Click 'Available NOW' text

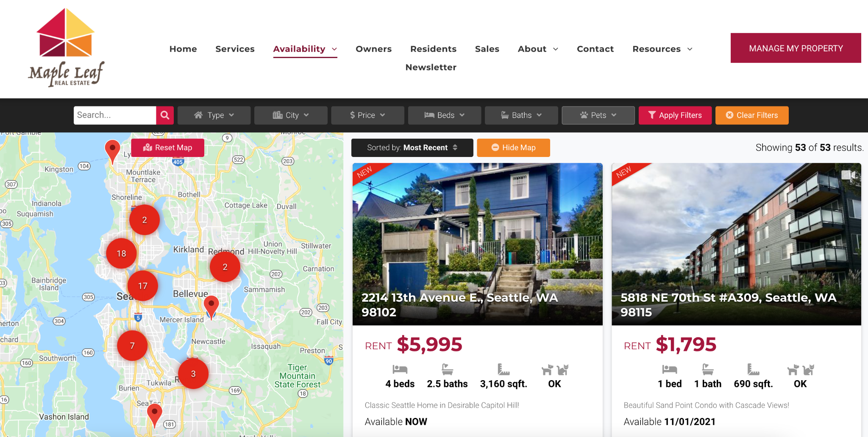(396, 422)
